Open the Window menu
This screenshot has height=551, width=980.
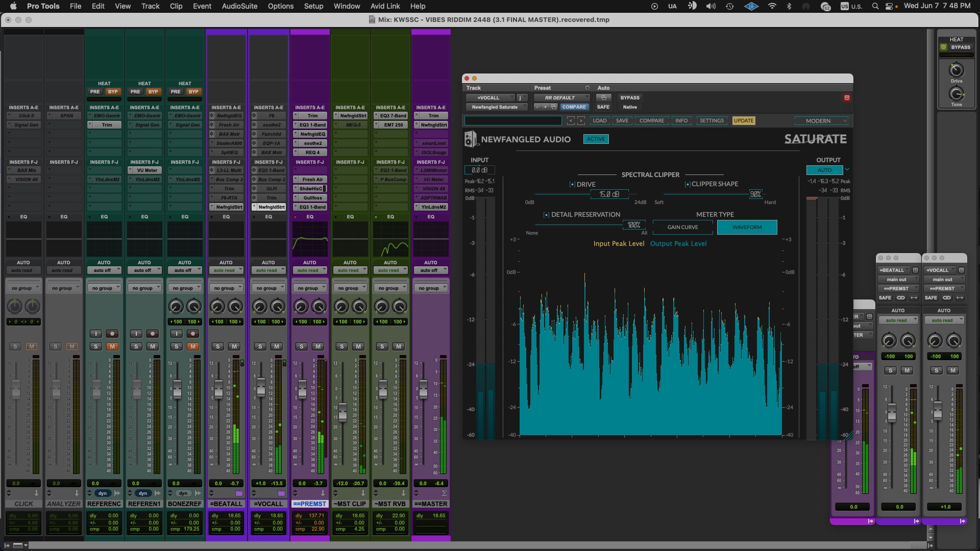pyautogui.click(x=347, y=6)
